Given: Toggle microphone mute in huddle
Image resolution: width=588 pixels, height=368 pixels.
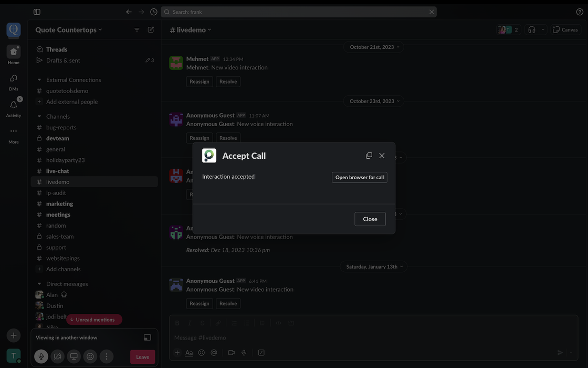Looking at the screenshot, I should click(41, 356).
